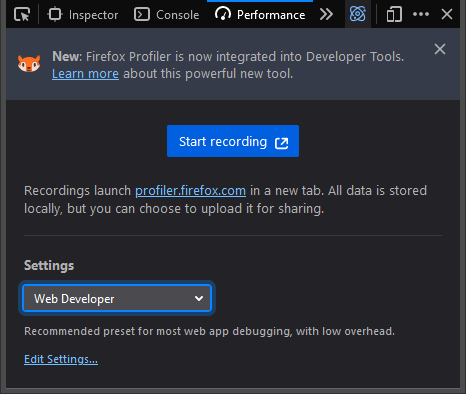The height and width of the screenshot is (394, 466).
Task: Click the Edit Settings link
Action: [x=61, y=359]
